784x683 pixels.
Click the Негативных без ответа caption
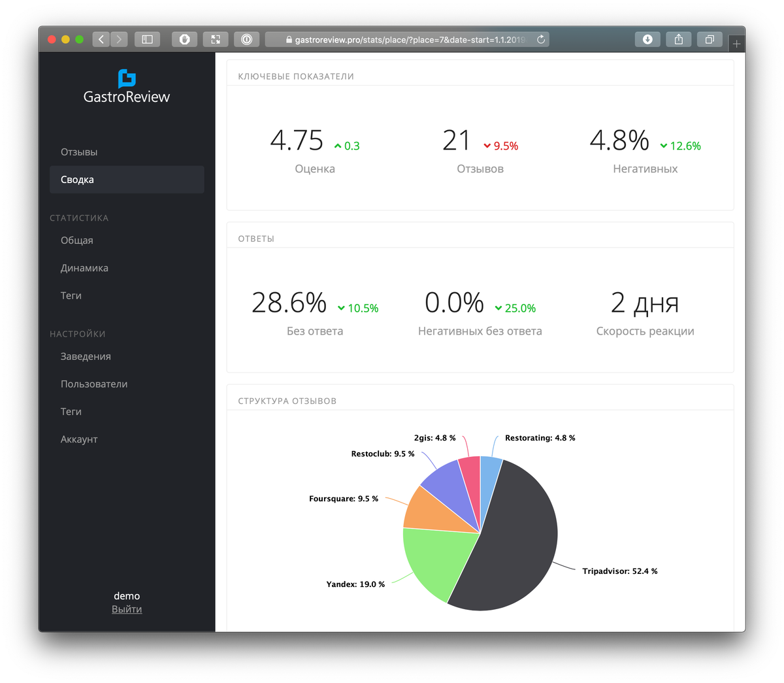pyautogui.click(x=480, y=331)
